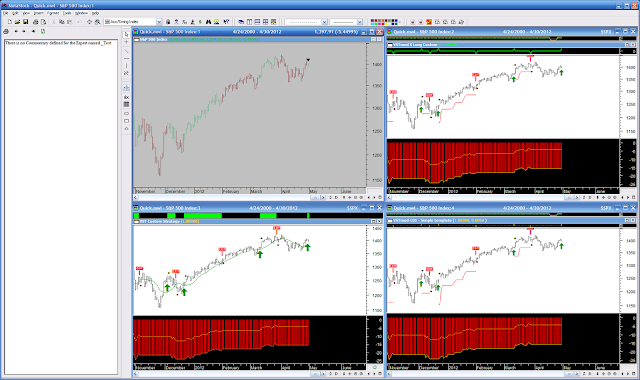Open the Format menu
This screenshot has height=380, width=640.
pos(53,13)
